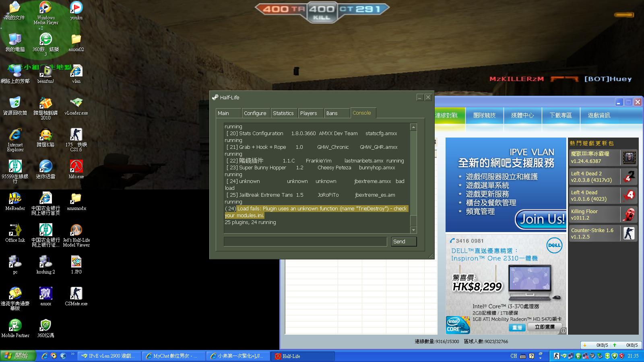Launch hlds.exe desktop icon

point(76,169)
